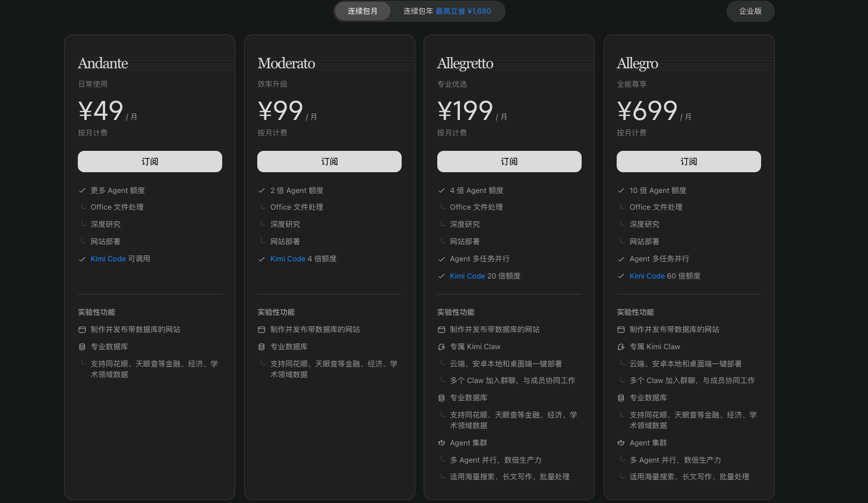Screen dimensions: 868x503
Task: Click the database icon in Andante card
Action: (82, 347)
